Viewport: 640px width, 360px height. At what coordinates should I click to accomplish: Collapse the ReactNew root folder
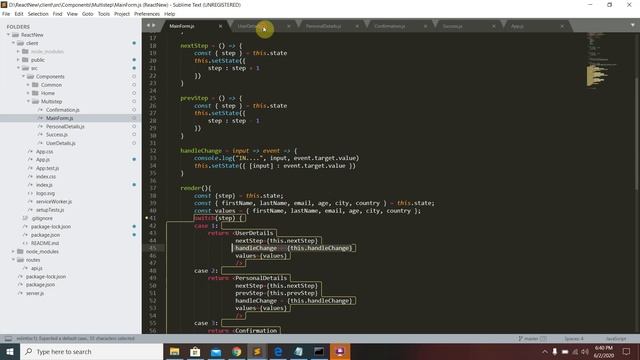click(x=9, y=35)
